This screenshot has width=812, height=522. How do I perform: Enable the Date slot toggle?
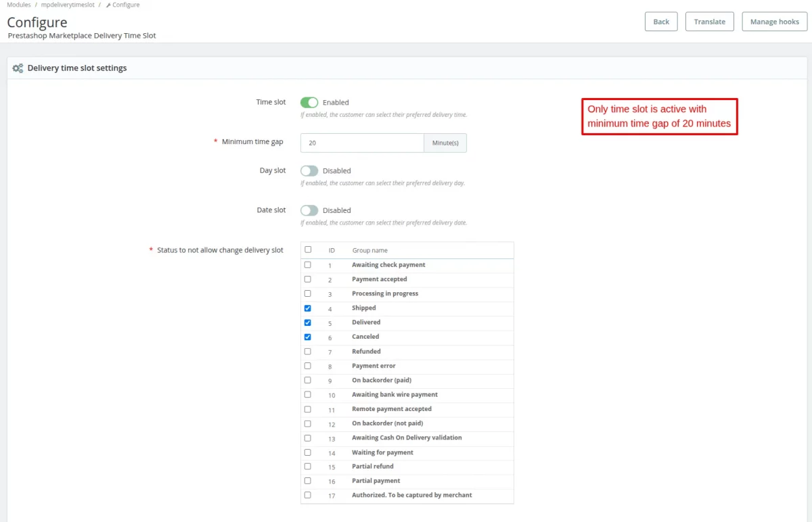pyautogui.click(x=309, y=210)
